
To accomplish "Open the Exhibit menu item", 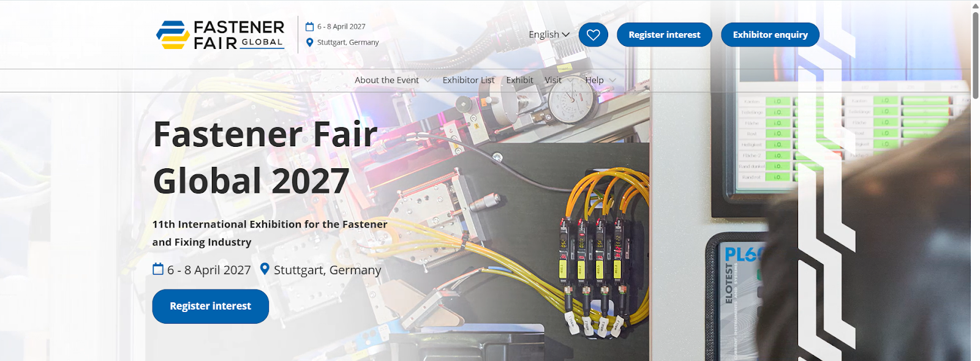I will (519, 80).
